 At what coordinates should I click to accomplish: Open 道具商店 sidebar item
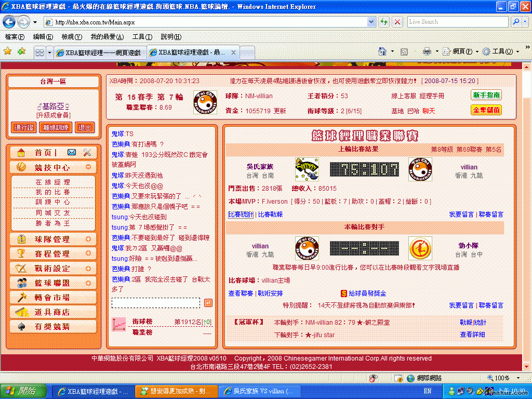coord(54,312)
